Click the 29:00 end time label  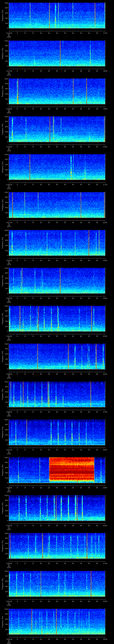click(105, 487)
